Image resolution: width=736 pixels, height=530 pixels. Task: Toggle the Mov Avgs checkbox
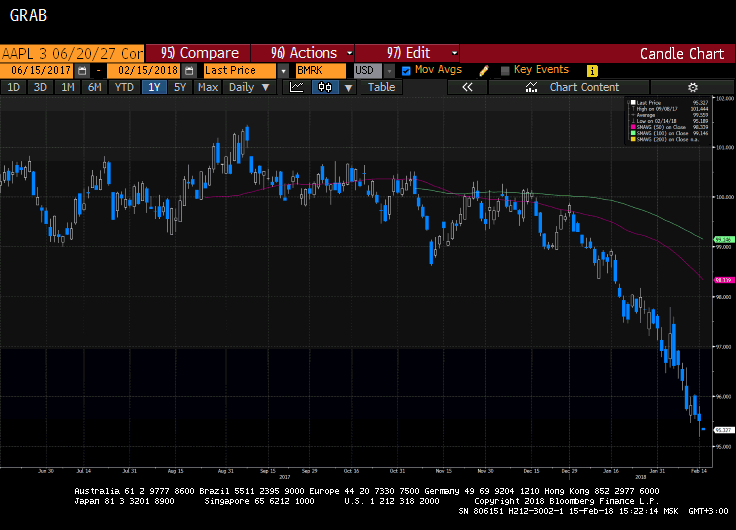click(406, 71)
